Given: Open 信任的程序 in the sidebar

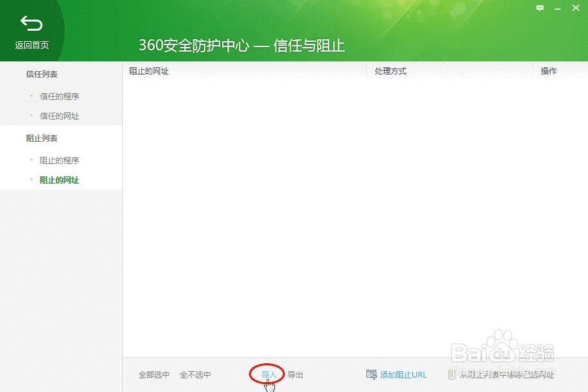Looking at the screenshot, I should point(59,97).
